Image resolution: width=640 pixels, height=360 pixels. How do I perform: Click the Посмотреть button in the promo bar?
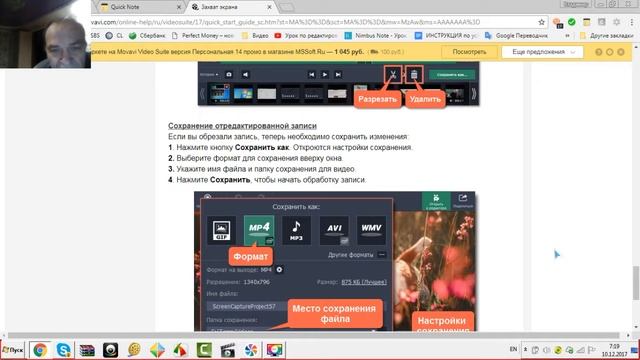(x=469, y=52)
